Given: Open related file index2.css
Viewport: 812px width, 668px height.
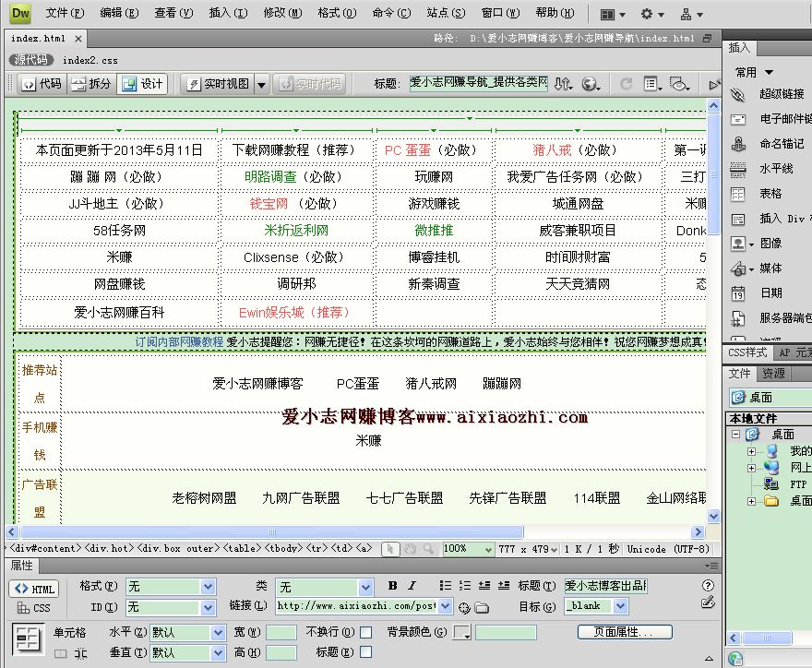Looking at the screenshot, I should [x=90, y=61].
